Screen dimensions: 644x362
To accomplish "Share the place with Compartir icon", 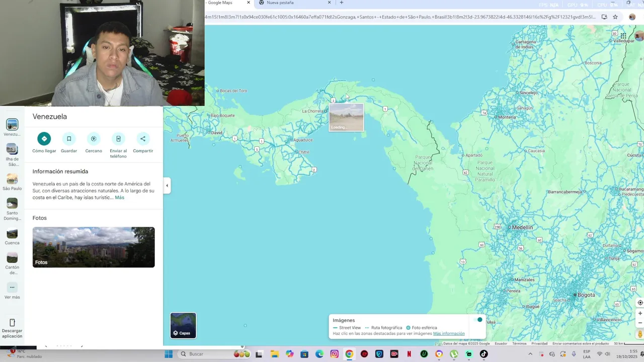I will click(143, 139).
